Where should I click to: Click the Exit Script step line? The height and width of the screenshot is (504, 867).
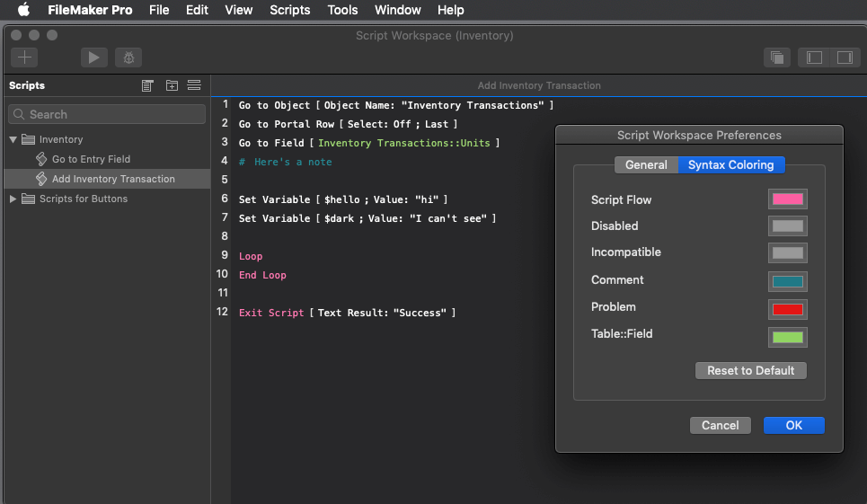click(347, 313)
